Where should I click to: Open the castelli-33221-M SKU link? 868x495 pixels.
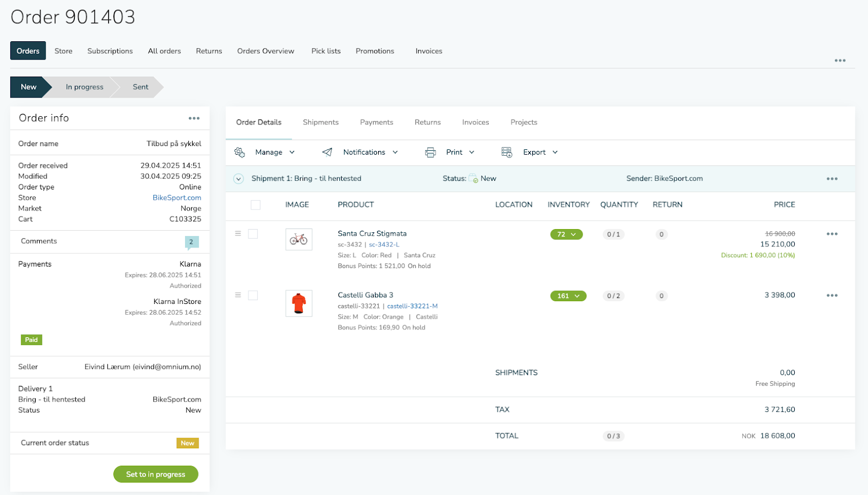(412, 306)
